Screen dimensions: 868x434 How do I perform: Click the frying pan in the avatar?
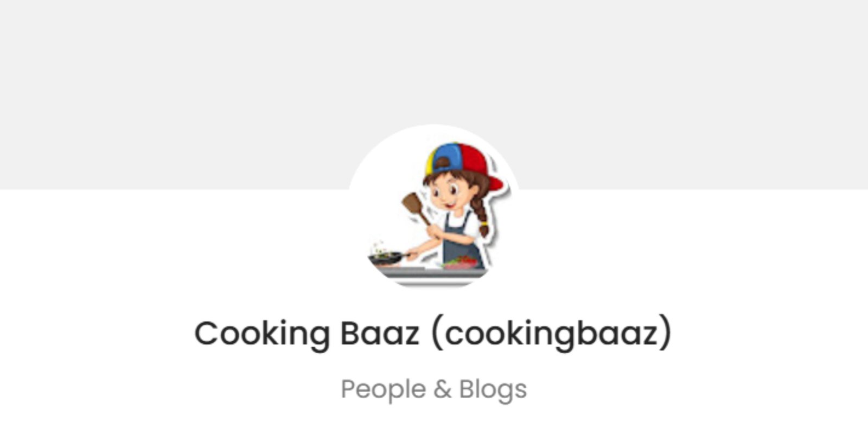point(387,257)
